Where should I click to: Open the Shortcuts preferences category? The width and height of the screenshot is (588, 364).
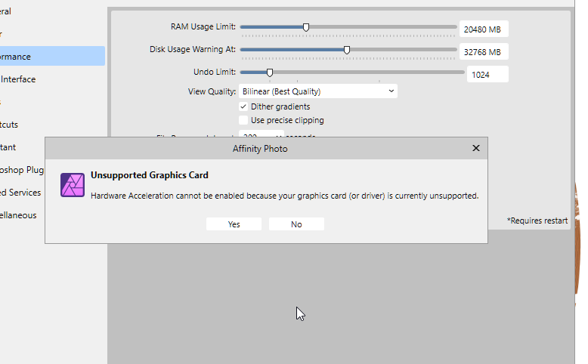(9, 125)
